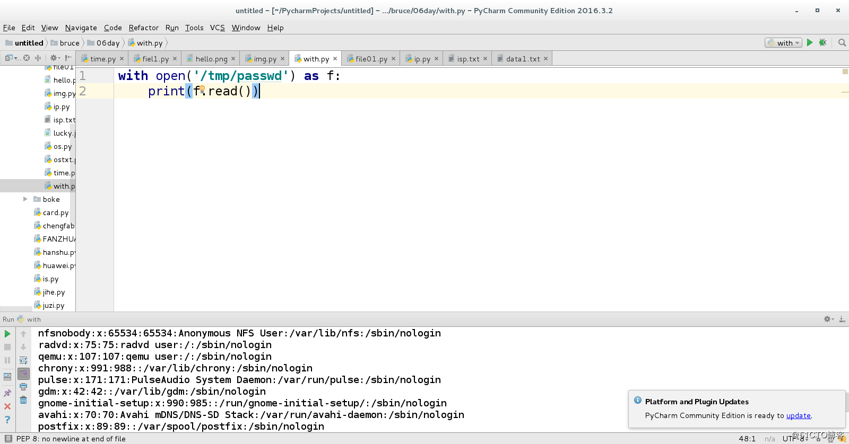The width and height of the screenshot is (849, 444).
Task: Close the img.py editor tab
Action: click(282, 58)
